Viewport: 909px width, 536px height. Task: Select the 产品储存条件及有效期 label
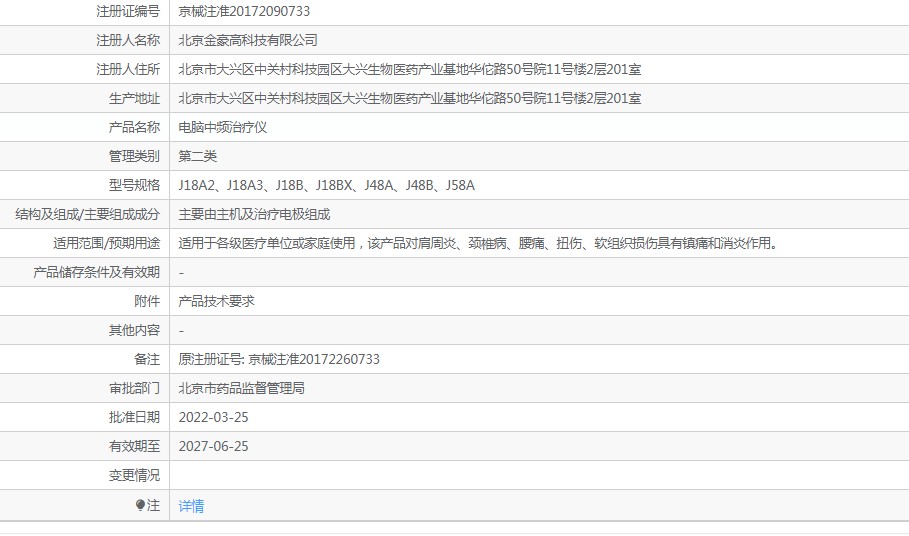[97, 272]
